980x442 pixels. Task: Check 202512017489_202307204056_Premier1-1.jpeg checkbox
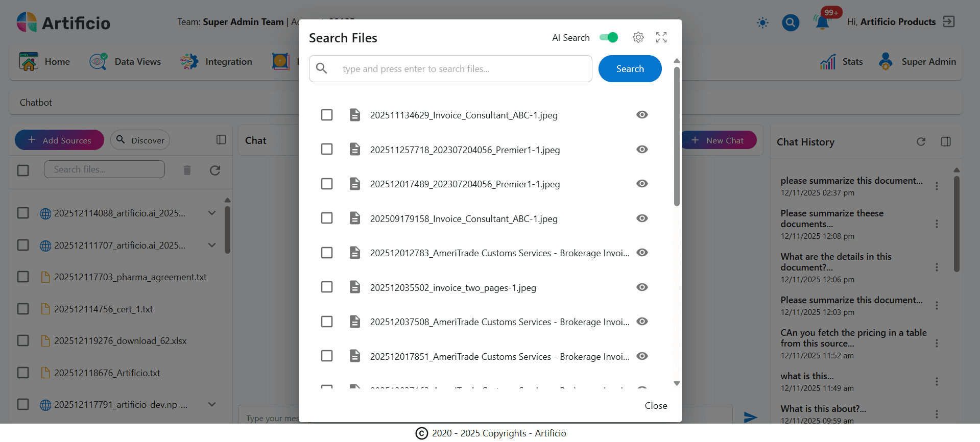click(x=327, y=184)
